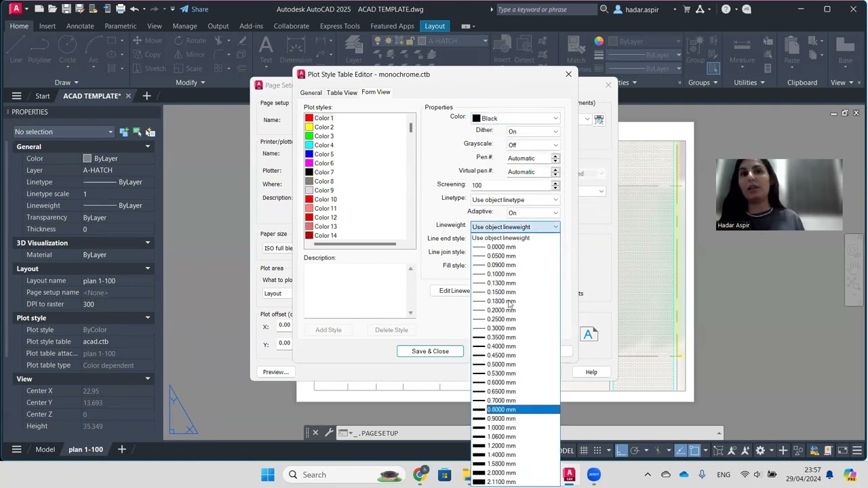868x488 pixels.
Task: Switch to the General tab in editor
Action: pos(311,93)
